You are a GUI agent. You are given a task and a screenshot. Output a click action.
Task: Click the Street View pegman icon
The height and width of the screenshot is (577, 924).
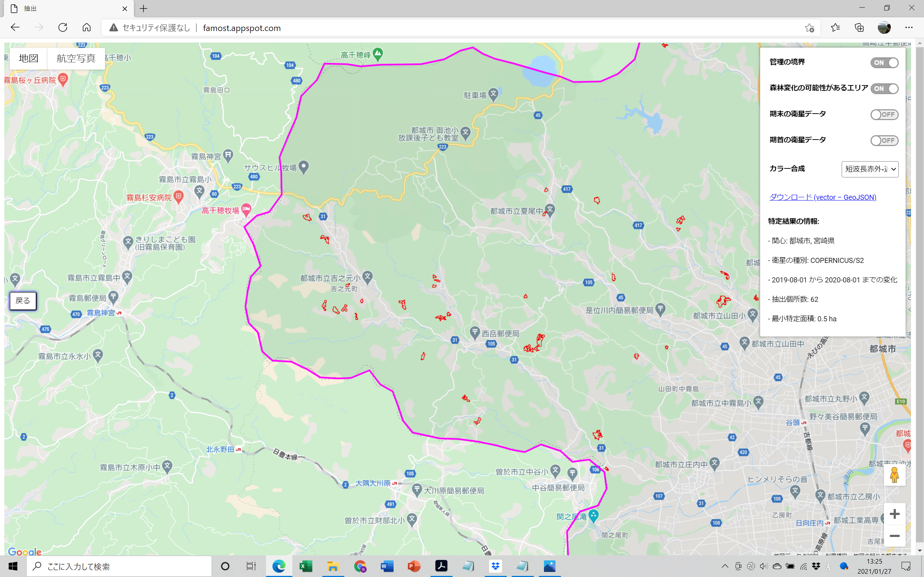coord(894,475)
